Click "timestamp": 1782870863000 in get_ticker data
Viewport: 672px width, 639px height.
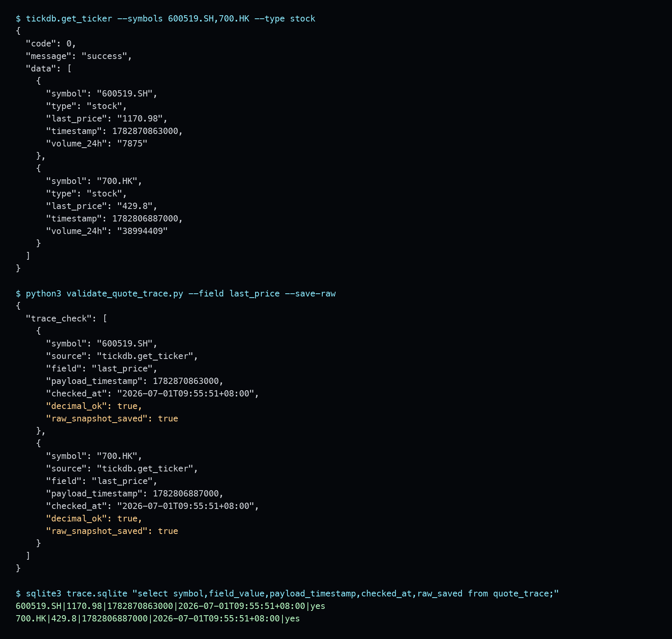tap(114, 131)
